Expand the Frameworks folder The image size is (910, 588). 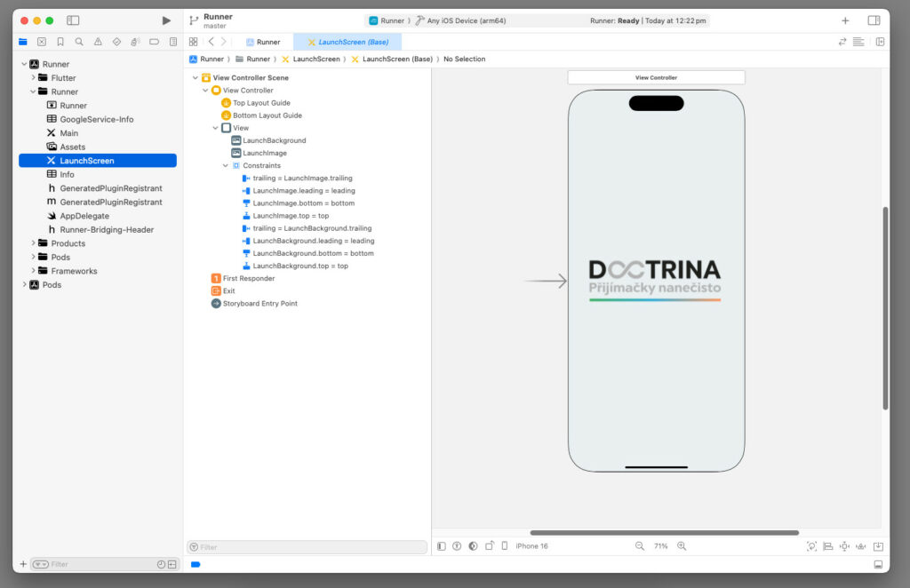(x=33, y=271)
